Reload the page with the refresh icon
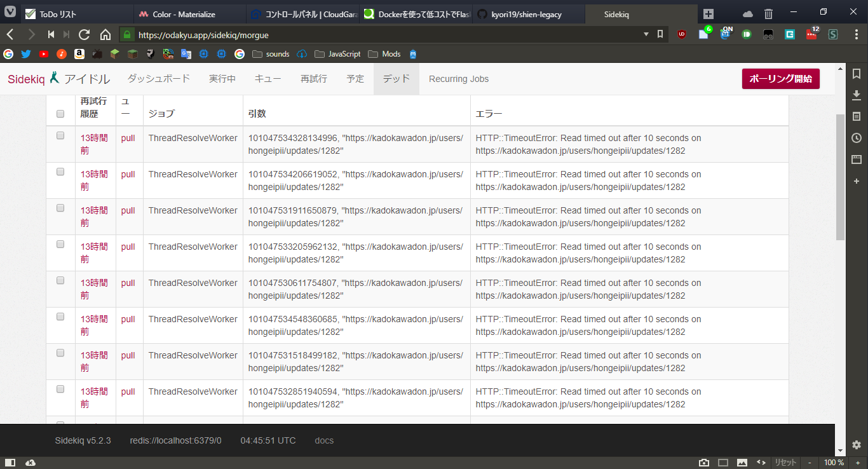Image resolution: width=868 pixels, height=469 pixels. pos(84,34)
